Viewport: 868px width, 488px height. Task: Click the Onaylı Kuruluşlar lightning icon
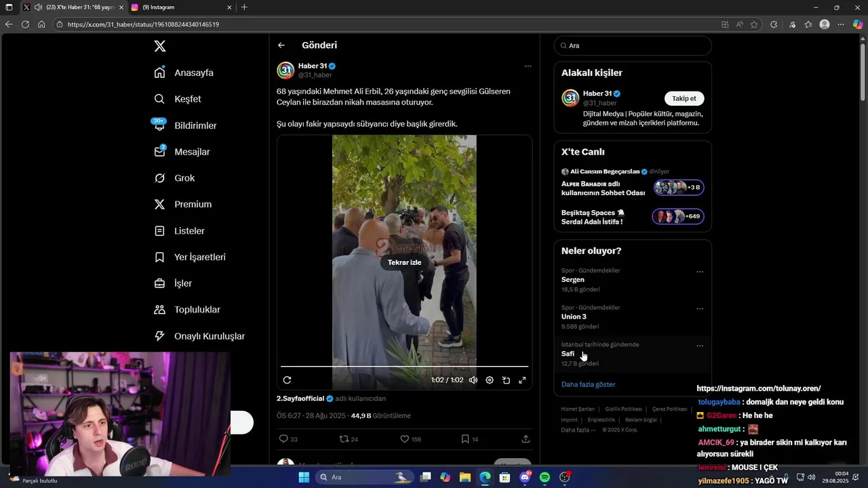tap(159, 336)
